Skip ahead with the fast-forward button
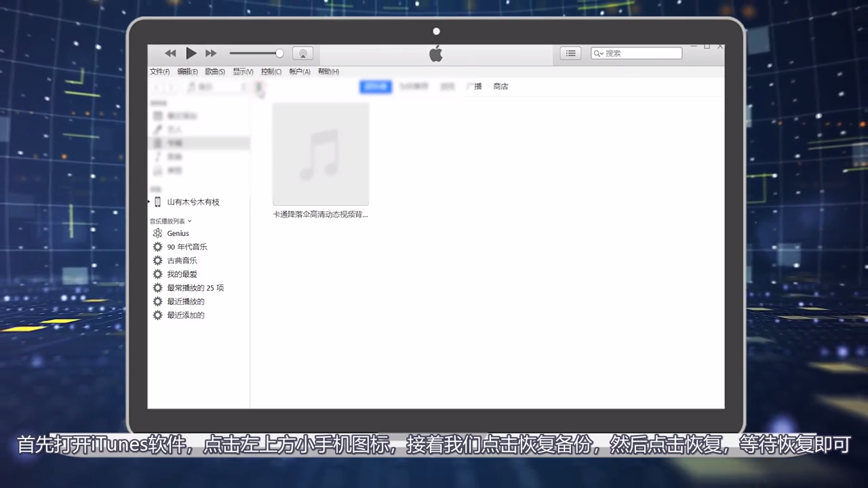This screenshot has height=488, width=868. [211, 53]
